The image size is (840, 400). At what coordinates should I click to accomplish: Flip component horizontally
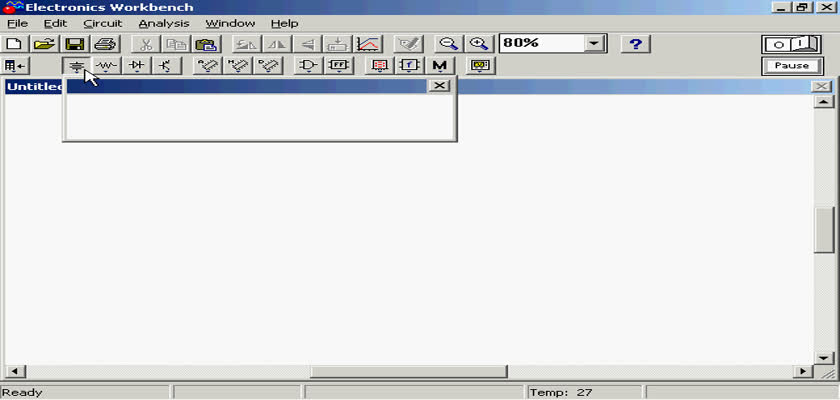coord(277,43)
